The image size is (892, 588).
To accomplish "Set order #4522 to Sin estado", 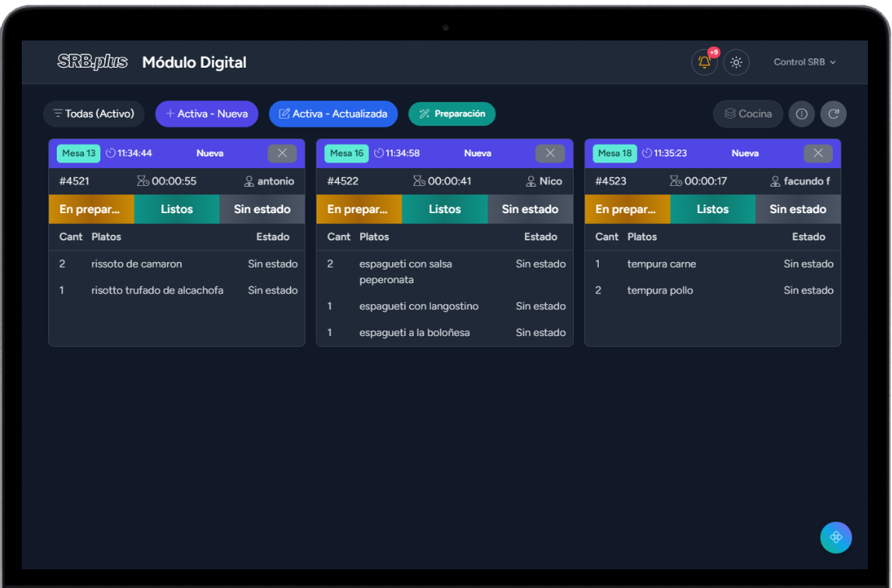I will click(x=530, y=209).
